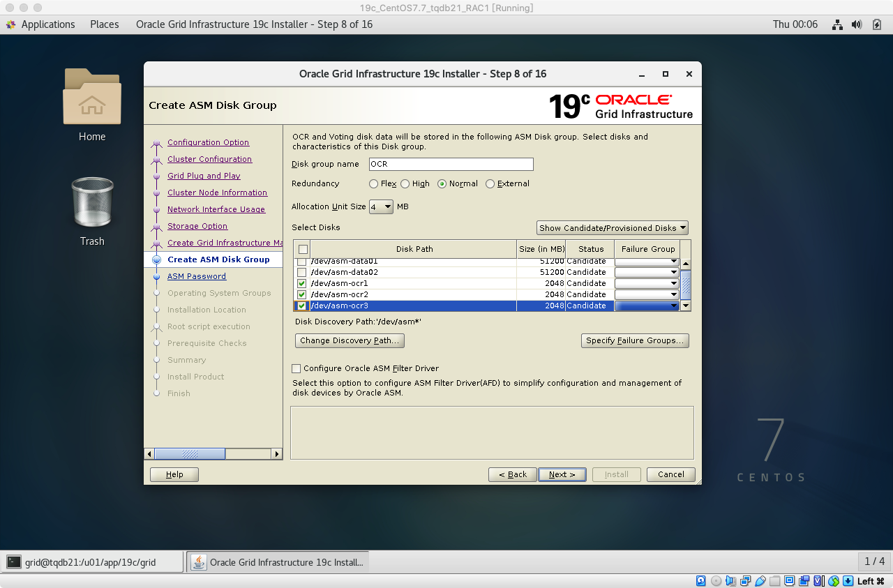Enable Configure Oracle ASM Filter Driver

tap(297, 368)
